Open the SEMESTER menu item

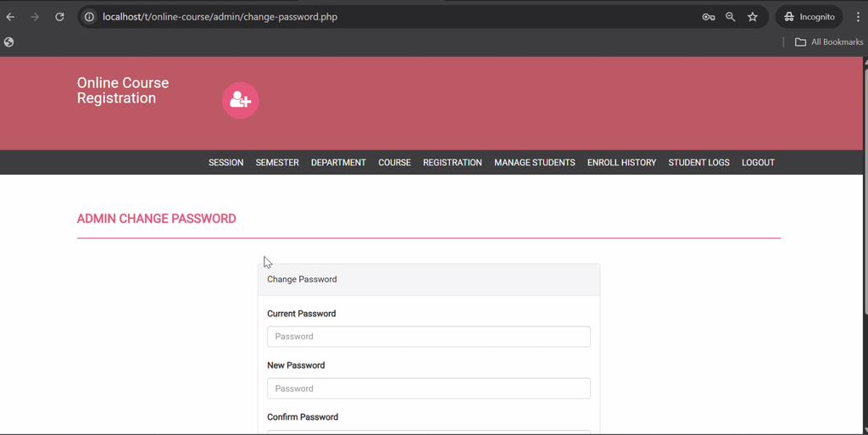(277, 163)
